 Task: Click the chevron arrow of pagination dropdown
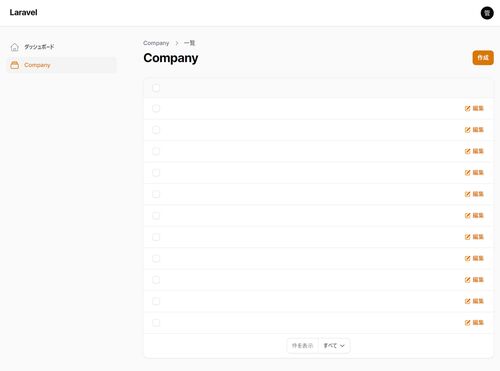(x=342, y=346)
